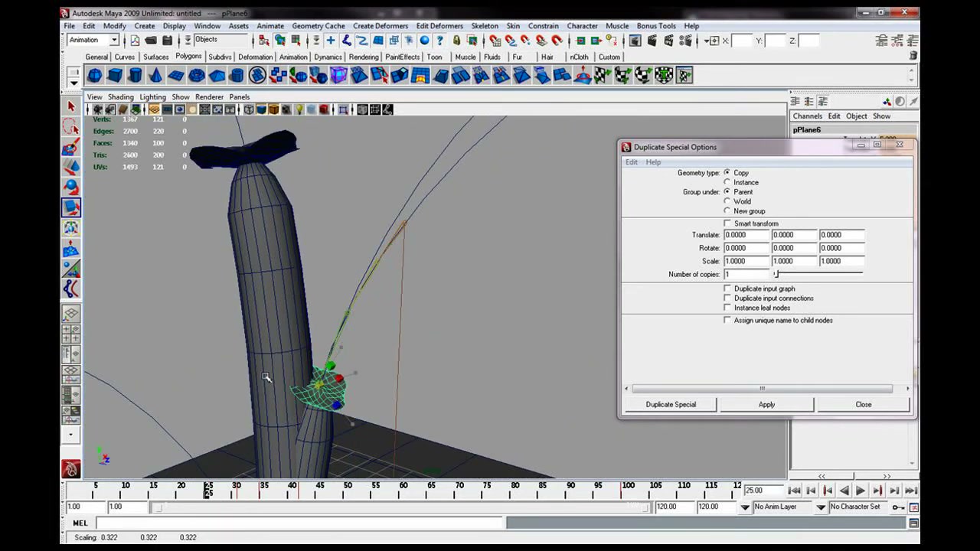Select the Move tool in the toolbox
This screenshot has height=551, width=980.
pos(71,167)
